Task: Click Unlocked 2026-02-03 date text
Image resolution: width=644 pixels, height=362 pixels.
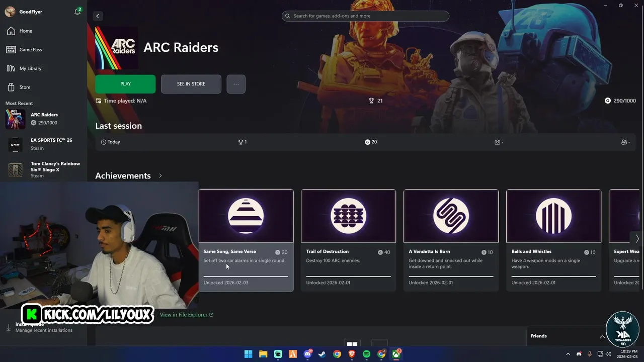Action: pos(226,283)
